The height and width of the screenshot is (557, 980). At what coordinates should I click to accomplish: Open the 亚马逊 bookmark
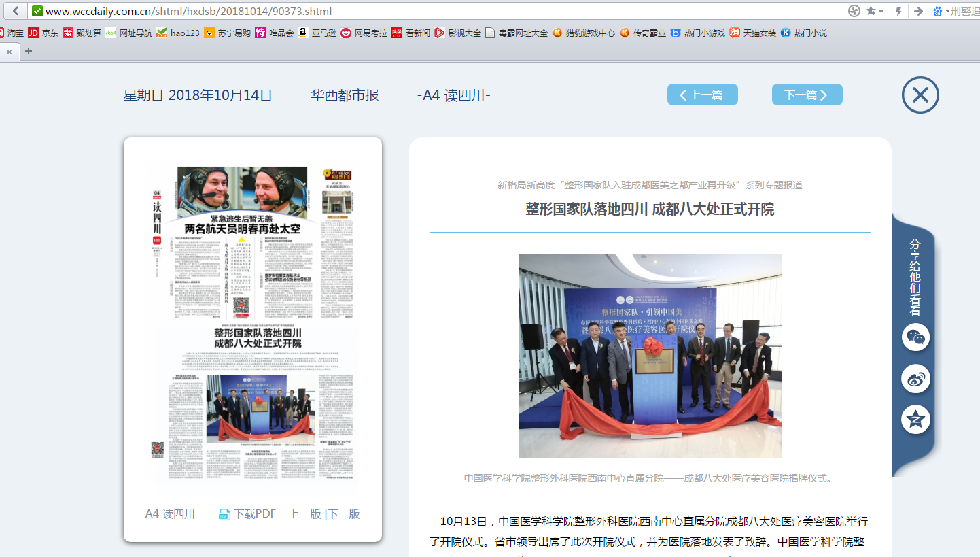click(x=317, y=33)
